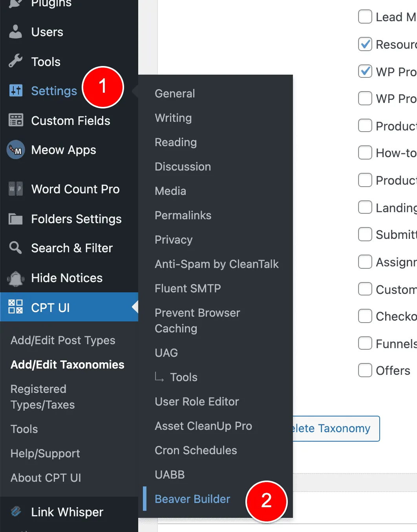417x532 pixels.
Task: Go to Privacy settings
Action: point(174,240)
